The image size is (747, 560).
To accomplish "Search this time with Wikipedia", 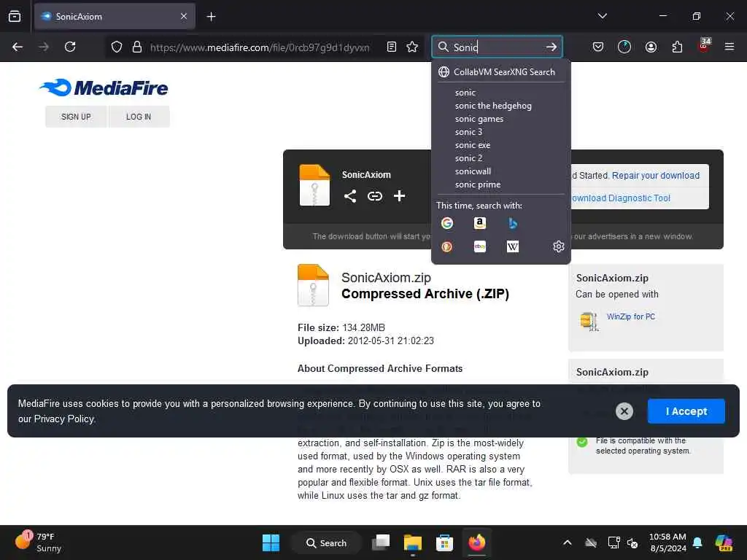I will [513, 246].
